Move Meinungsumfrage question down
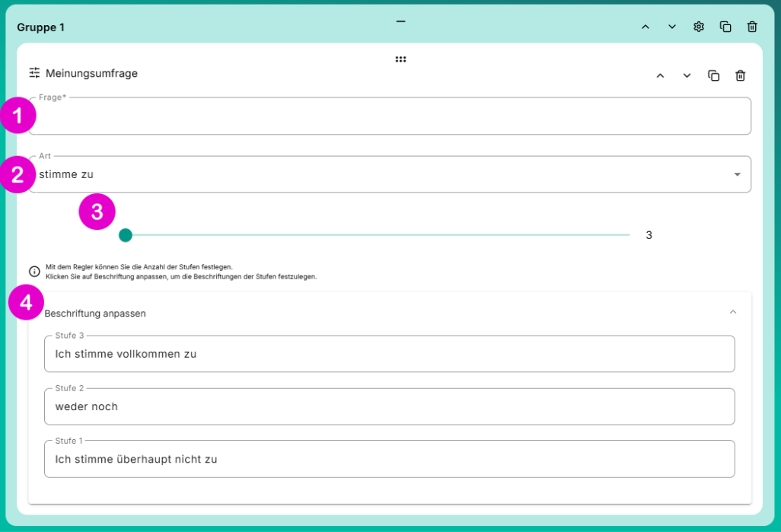The image size is (781, 532). point(687,75)
